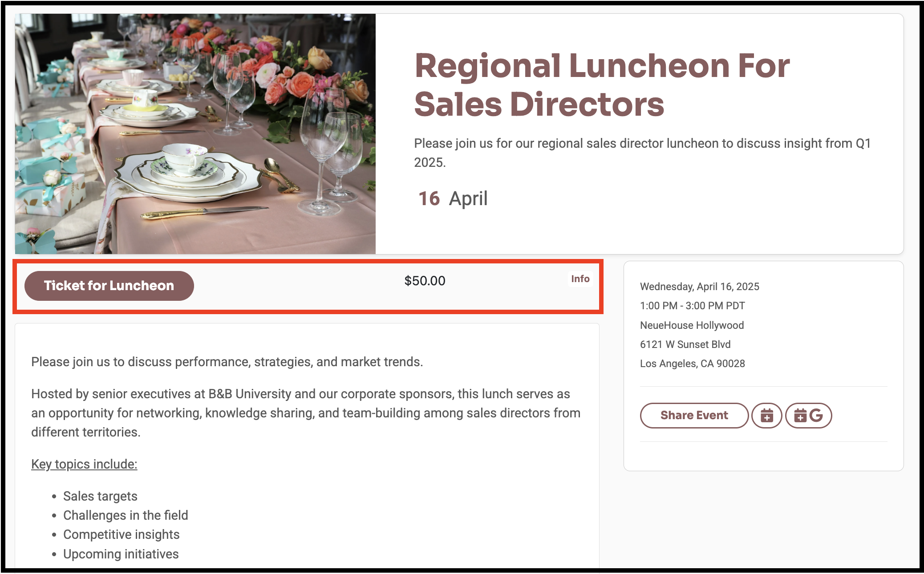Click the underlined Key topics include text
The image size is (924, 574).
84,464
